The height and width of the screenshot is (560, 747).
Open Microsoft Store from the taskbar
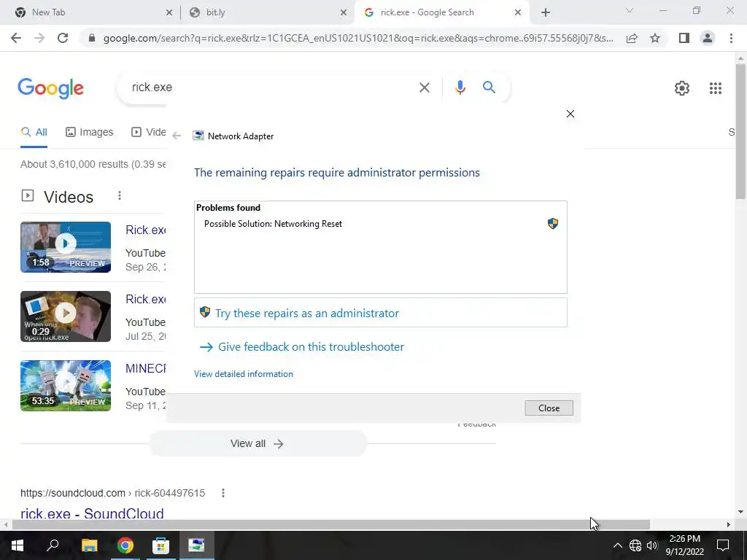click(160, 545)
